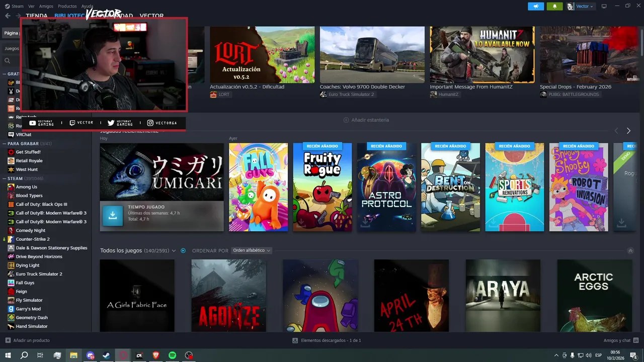Collapse the Todos los juegos shelf
The height and width of the screenshot is (362, 644).
[x=630, y=251]
